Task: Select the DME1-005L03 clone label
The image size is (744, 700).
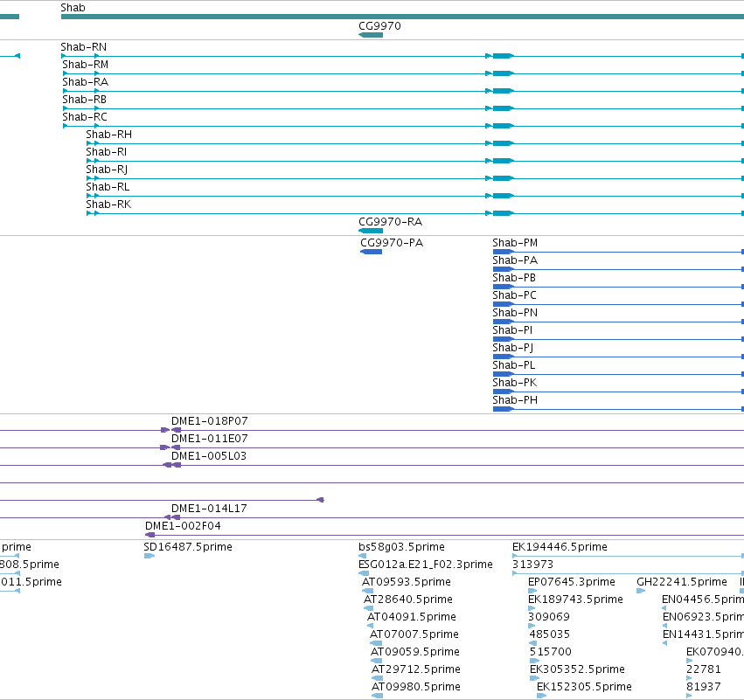Action: (x=209, y=456)
